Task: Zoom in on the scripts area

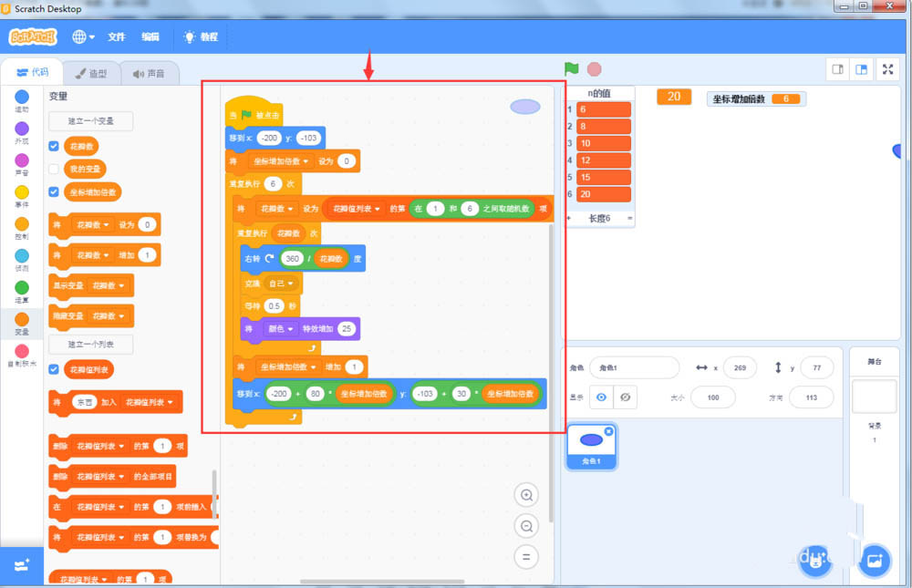Action: [x=526, y=495]
